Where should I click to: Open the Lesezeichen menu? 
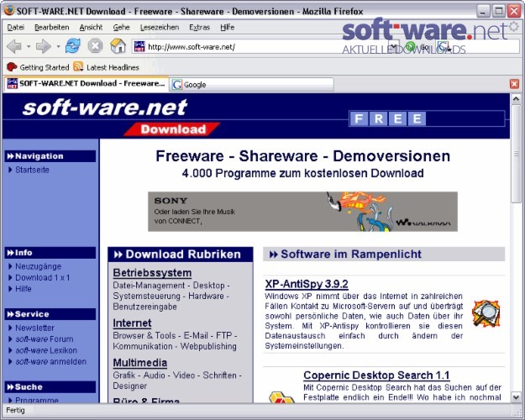click(x=160, y=27)
